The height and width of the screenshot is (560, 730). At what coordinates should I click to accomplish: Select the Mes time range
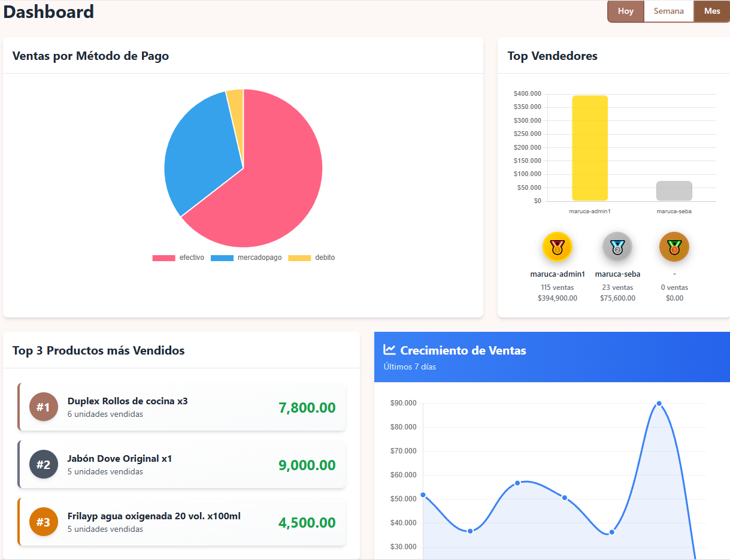point(712,11)
